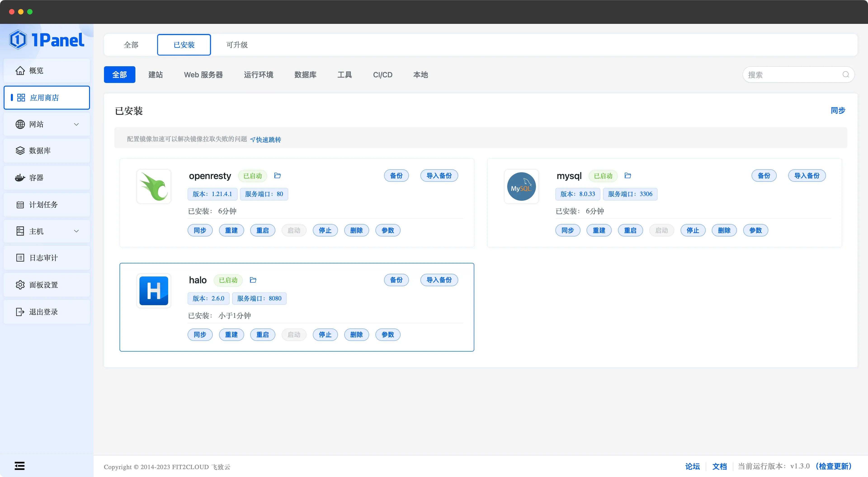
Task: Click the halo app logo
Action: pos(154,291)
